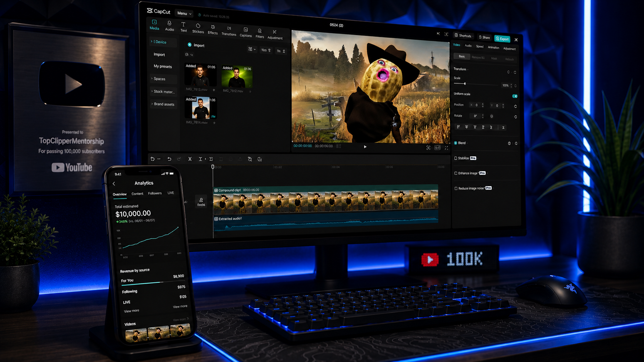
Task: Select the Basic sub-tab
Action: [x=461, y=57]
